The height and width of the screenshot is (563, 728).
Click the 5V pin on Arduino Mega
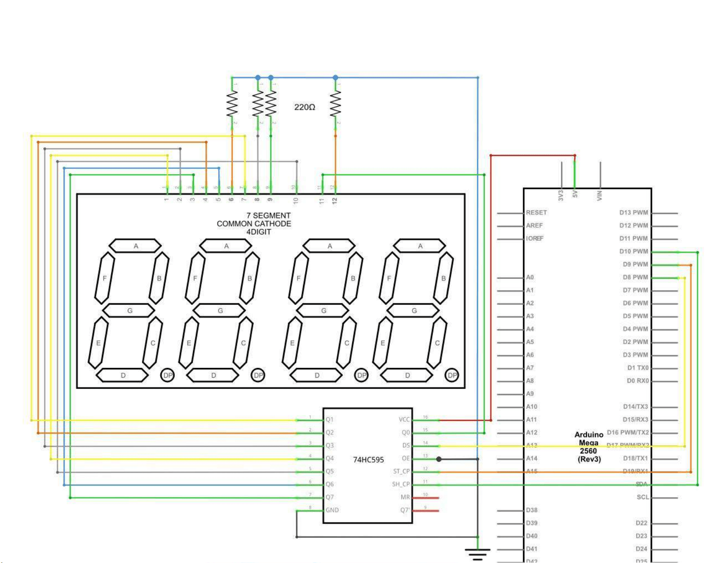click(x=575, y=194)
